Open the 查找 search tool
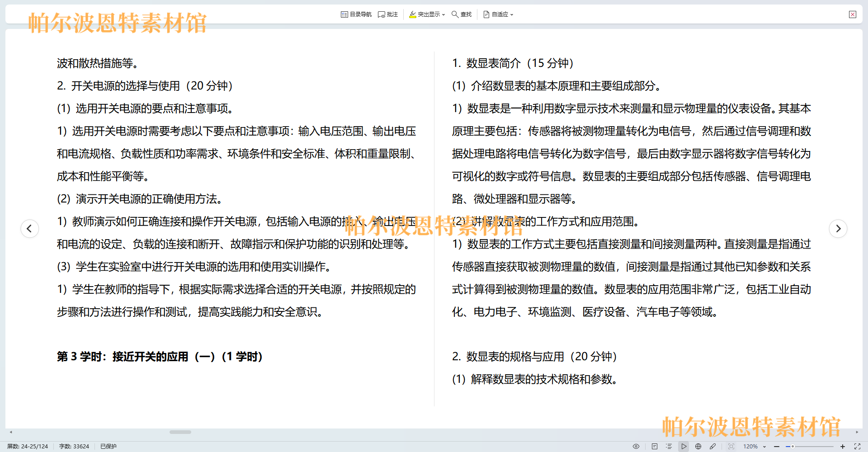 pyautogui.click(x=462, y=14)
